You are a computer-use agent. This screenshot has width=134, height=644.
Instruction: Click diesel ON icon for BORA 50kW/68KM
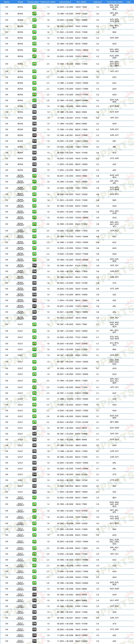(34, 106)
